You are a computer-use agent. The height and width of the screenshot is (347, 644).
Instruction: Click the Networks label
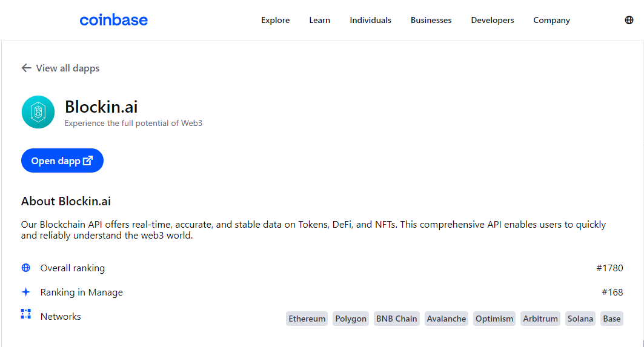[61, 317]
